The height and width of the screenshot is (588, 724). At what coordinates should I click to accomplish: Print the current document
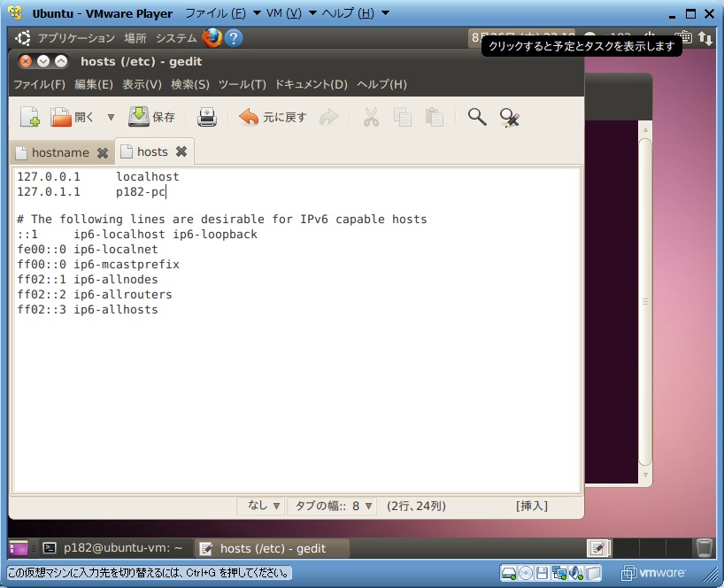207,117
